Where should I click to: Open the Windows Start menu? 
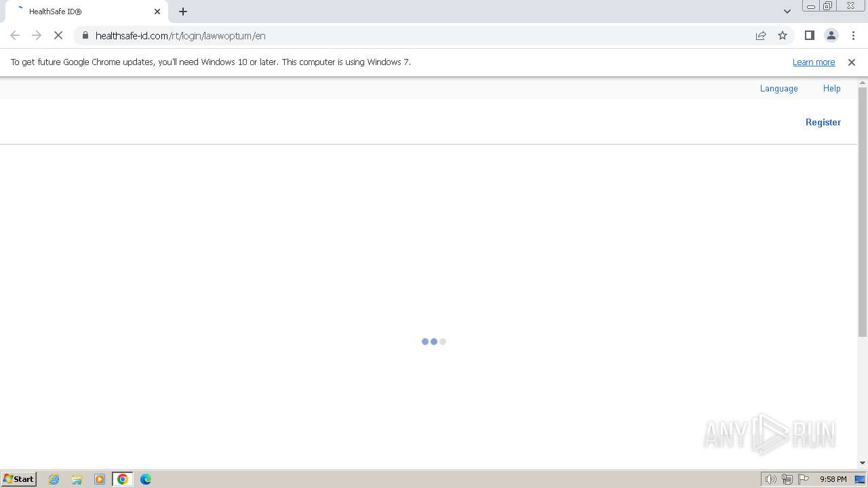pyautogui.click(x=18, y=479)
